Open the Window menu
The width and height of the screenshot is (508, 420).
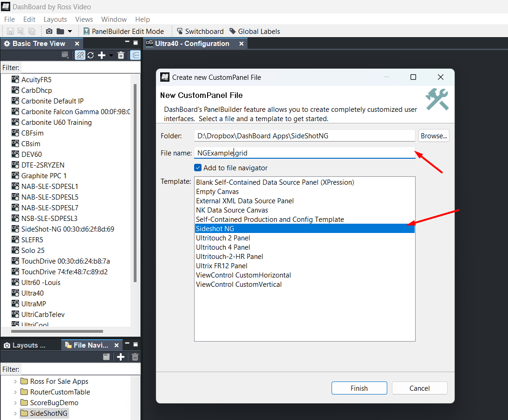114,19
